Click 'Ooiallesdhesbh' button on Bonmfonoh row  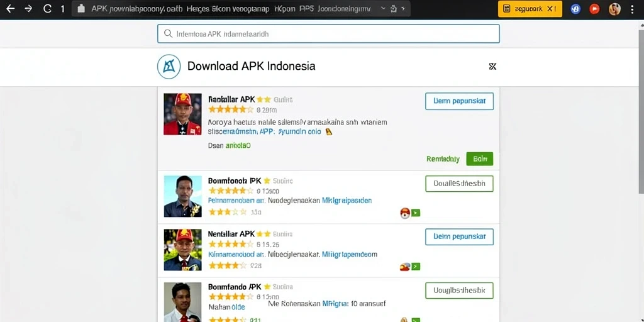pyautogui.click(x=459, y=184)
